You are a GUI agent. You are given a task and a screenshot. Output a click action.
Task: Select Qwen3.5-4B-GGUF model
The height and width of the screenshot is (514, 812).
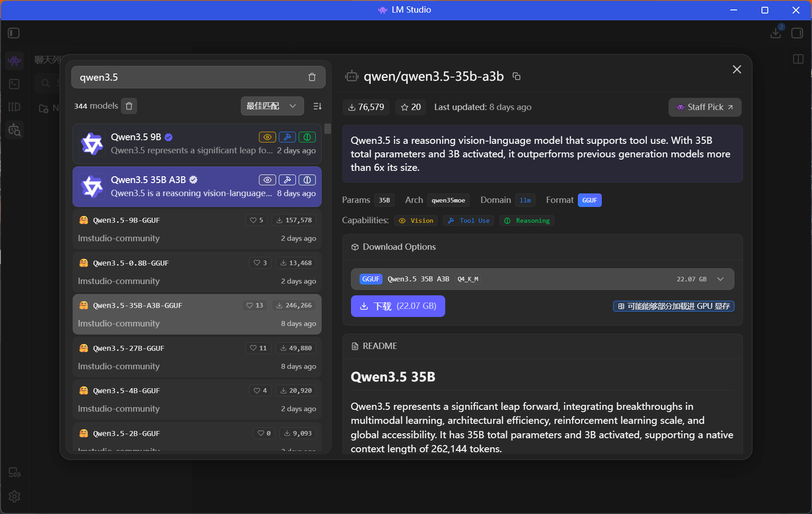(197, 399)
